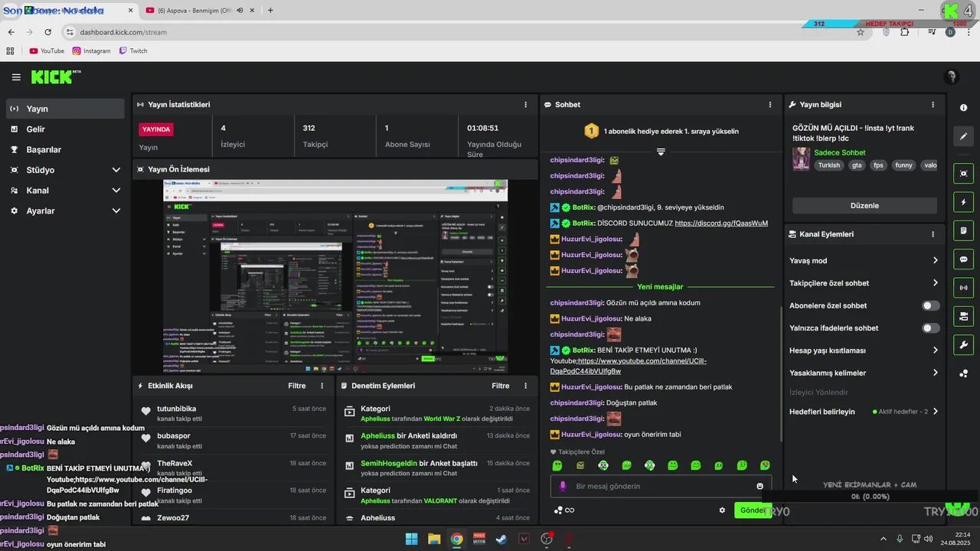Click the purple microphone icon in chat input
Viewport: 980px width, 551px height.
tap(563, 486)
